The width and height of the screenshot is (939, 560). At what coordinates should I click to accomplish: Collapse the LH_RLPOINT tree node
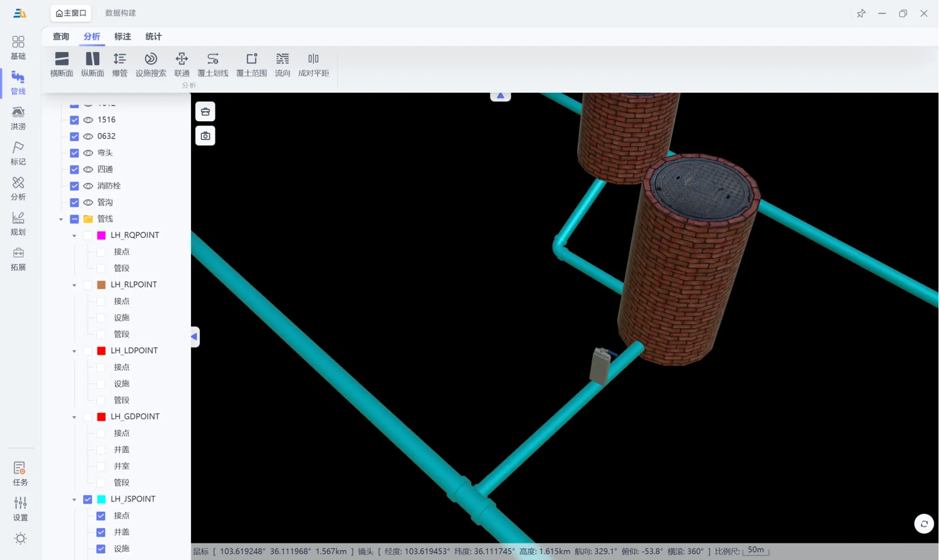[74, 285]
